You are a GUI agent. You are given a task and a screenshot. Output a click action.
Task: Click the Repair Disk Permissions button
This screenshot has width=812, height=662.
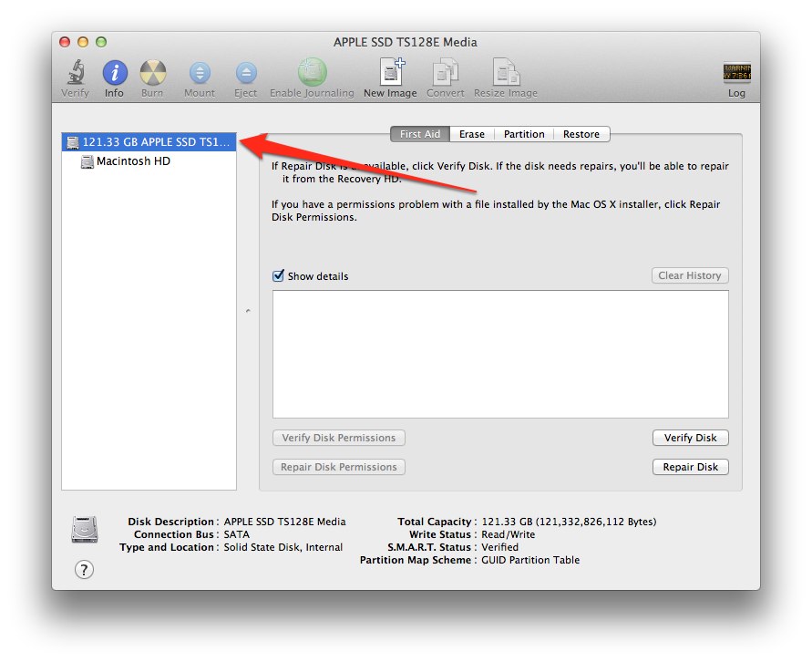pos(339,467)
